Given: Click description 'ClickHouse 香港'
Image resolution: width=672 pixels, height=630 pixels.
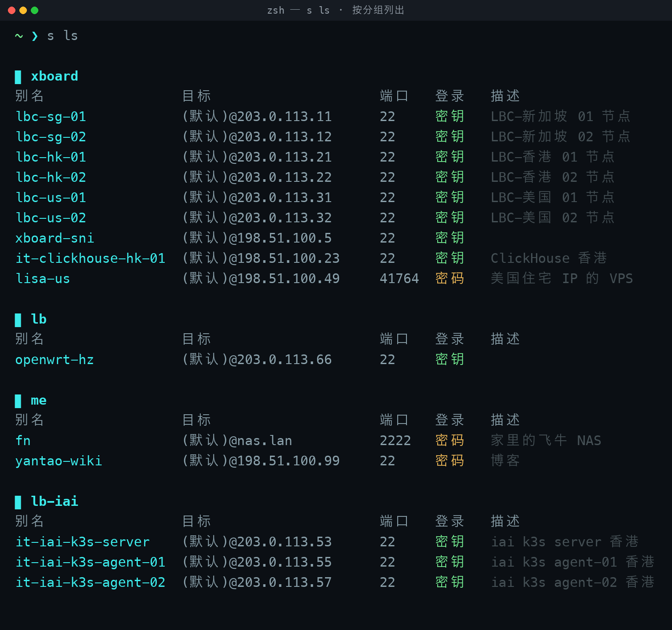Looking at the screenshot, I should pyautogui.click(x=549, y=258).
